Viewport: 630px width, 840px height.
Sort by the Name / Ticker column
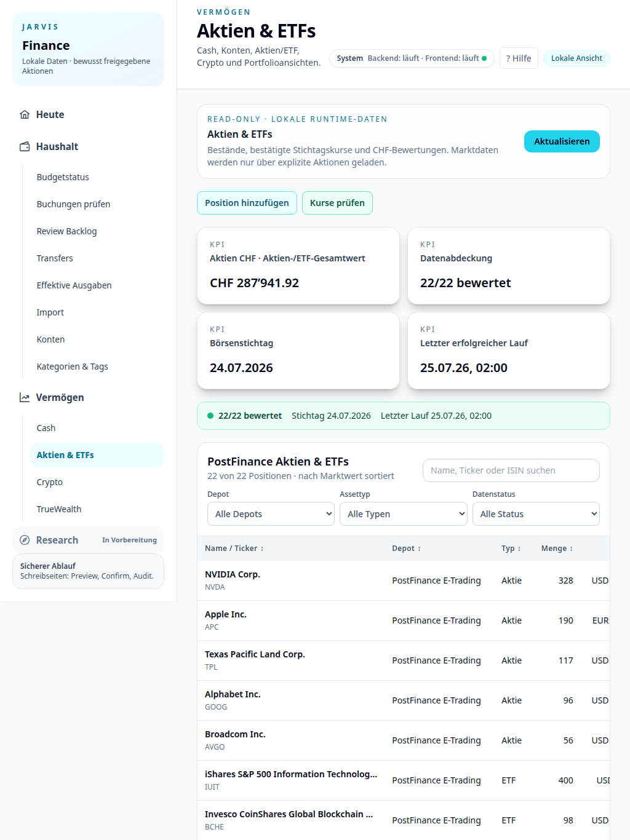(x=234, y=549)
